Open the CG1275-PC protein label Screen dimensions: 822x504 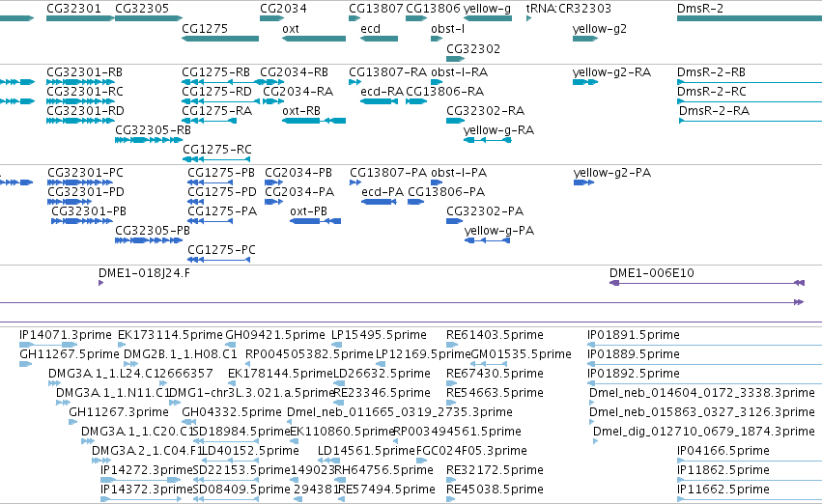(x=221, y=250)
